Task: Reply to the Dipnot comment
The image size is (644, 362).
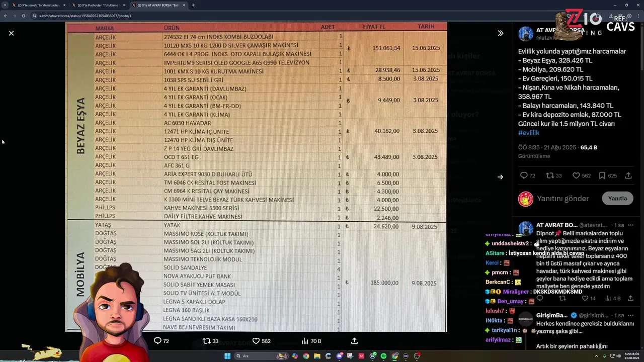Action: (x=540, y=298)
